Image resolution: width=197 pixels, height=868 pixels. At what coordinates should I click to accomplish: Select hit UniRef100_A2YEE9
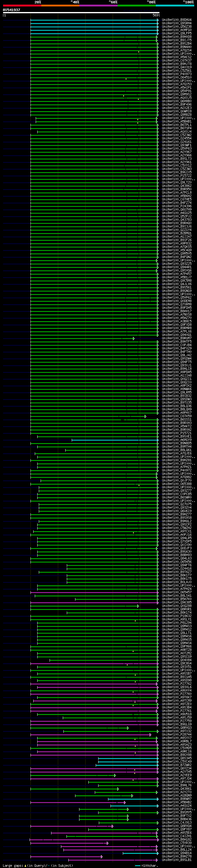point(176,775)
